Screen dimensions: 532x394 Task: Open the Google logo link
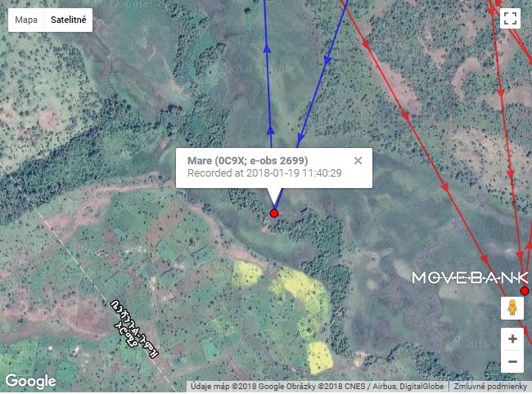click(30, 381)
